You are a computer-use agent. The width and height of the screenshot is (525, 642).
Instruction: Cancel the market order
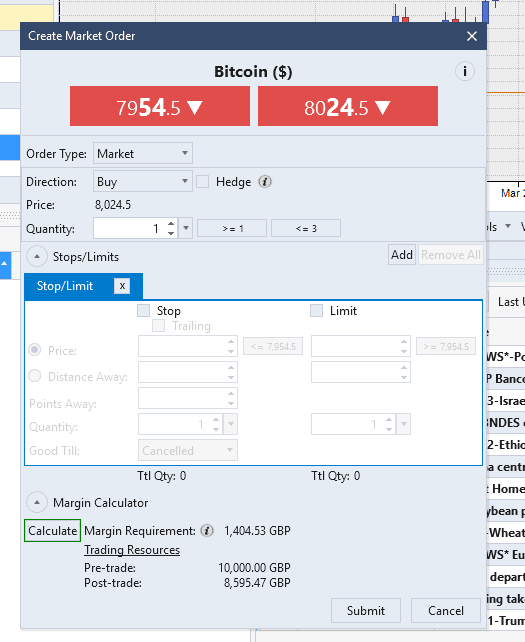pos(446,610)
